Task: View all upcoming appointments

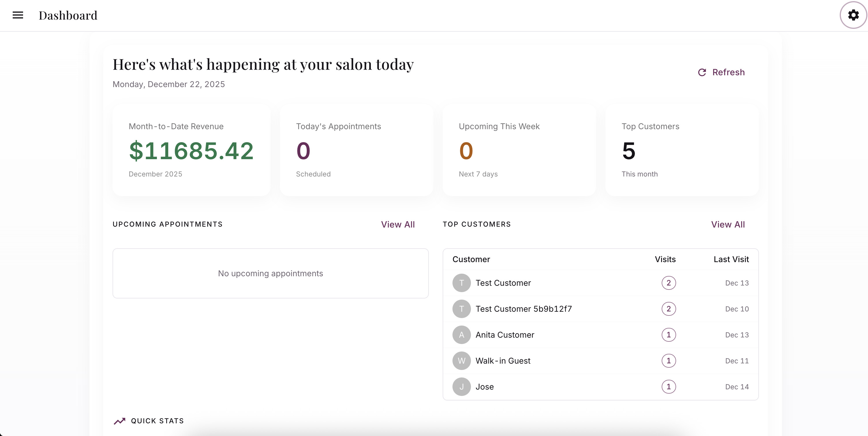Action: pyautogui.click(x=398, y=225)
